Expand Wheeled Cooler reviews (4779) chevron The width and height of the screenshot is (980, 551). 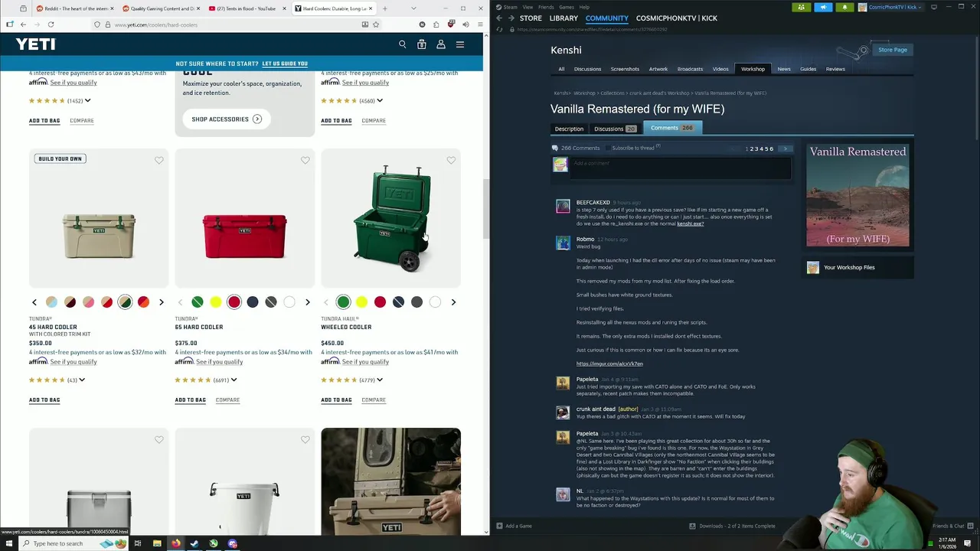380,380
